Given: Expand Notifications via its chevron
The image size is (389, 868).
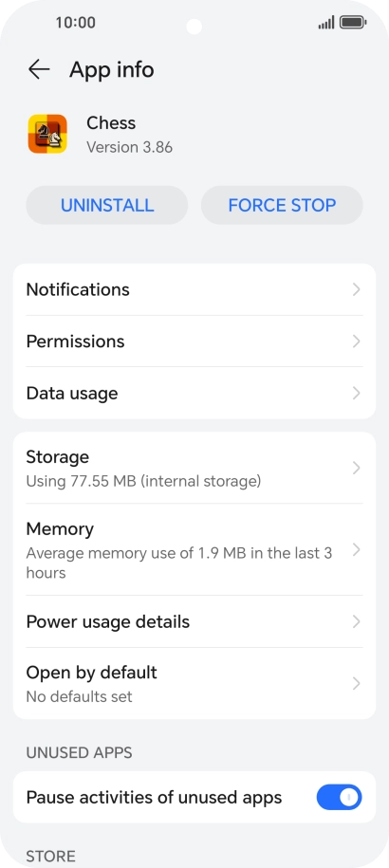Looking at the screenshot, I should click(357, 289).
